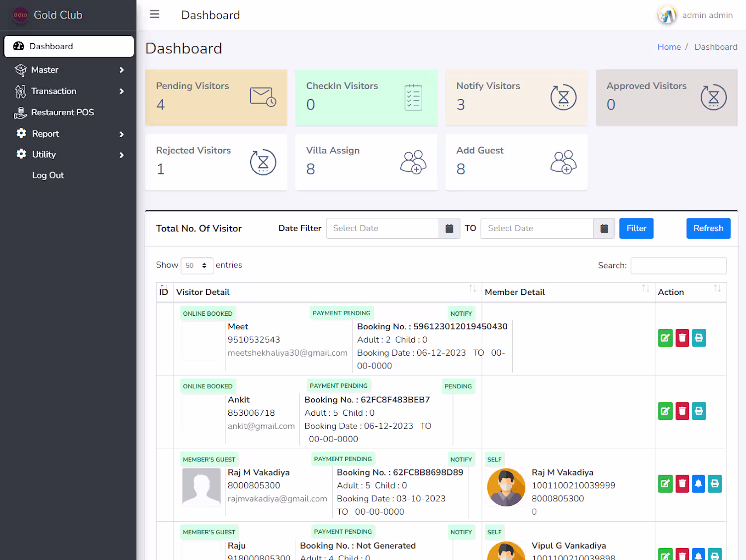The image size is (746, 560).
Task: Expand the Transaction menu chevron
Action: click(x=122, y=92)
